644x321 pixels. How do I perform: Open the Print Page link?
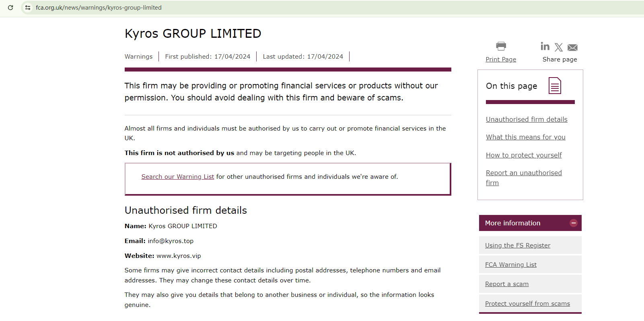pos(501,59)
